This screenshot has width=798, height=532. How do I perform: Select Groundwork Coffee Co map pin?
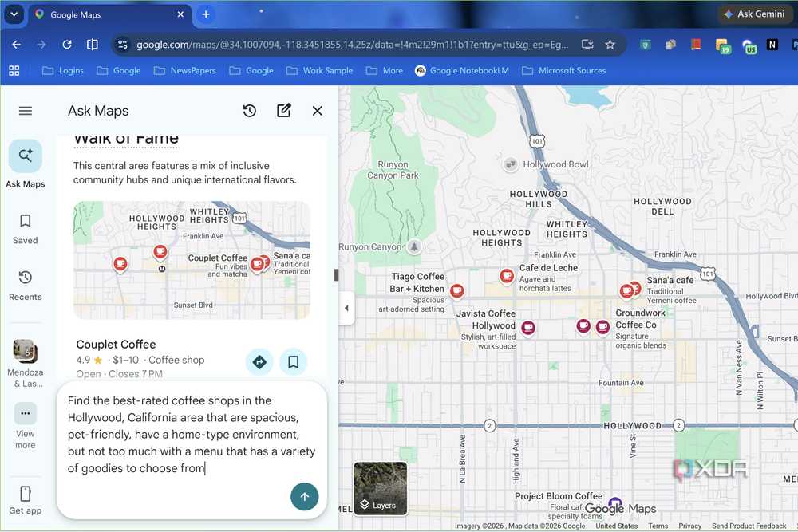(602, 327)
